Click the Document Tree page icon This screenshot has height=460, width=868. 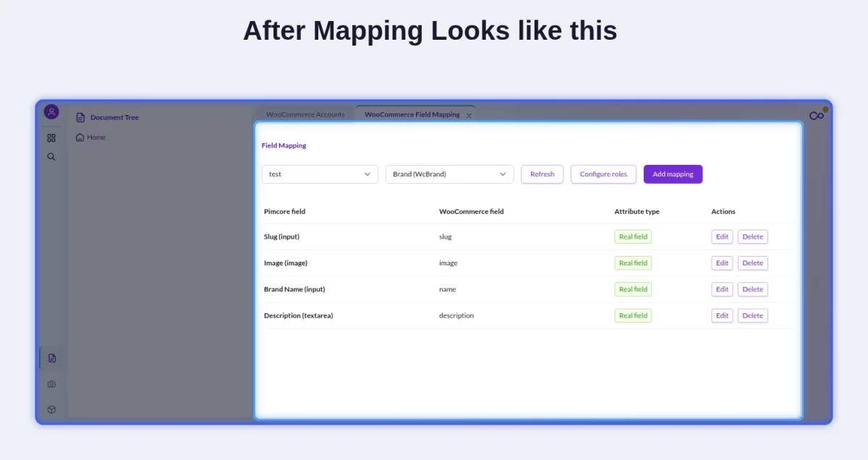click(80, 117)
